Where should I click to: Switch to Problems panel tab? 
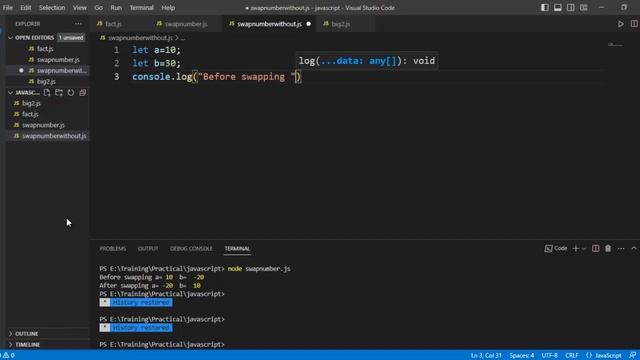click(113, 249)
